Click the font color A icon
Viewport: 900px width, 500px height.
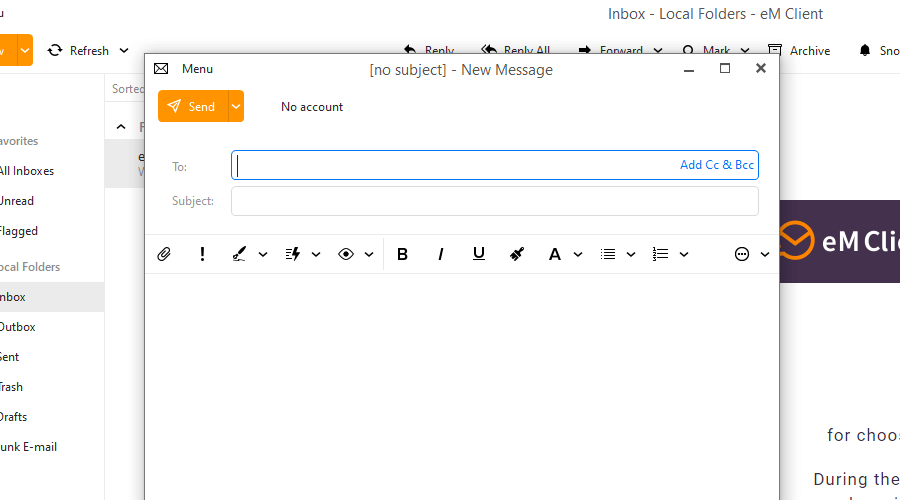554,254
